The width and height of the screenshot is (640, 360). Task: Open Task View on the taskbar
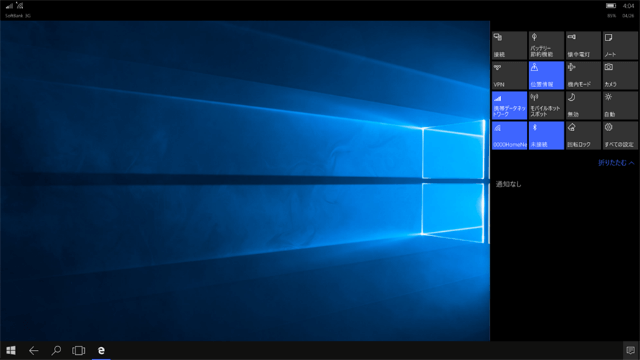(x=78, y=350)
